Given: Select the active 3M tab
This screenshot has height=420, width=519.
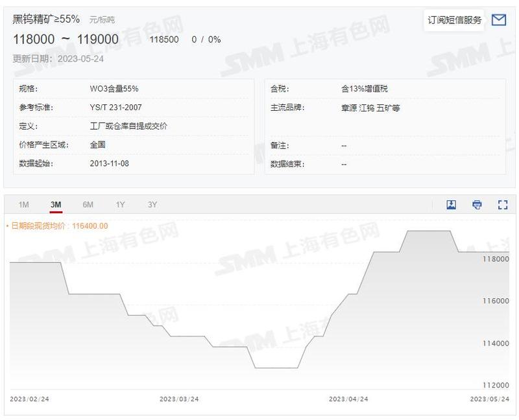Looking at the screenshot, I should (x=55, y=204).
